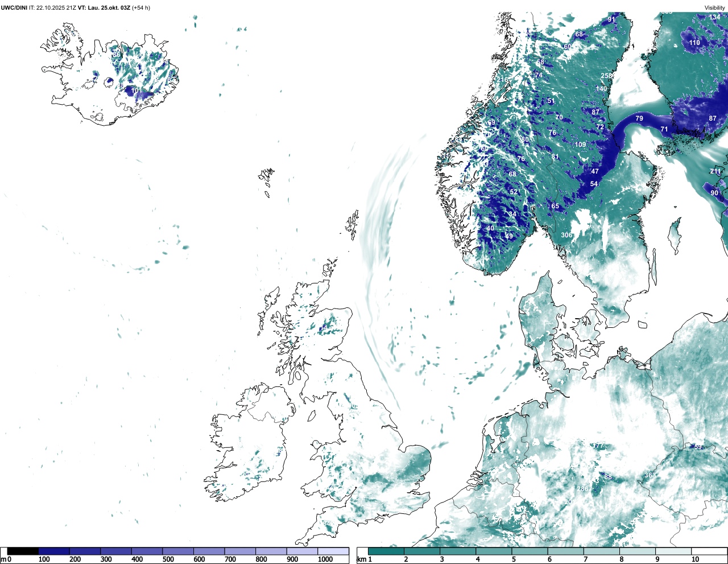This screenshot has width=728, height=564.
Task: Select the pale 9–10 km legend swatch
Action: coord(674,551)
